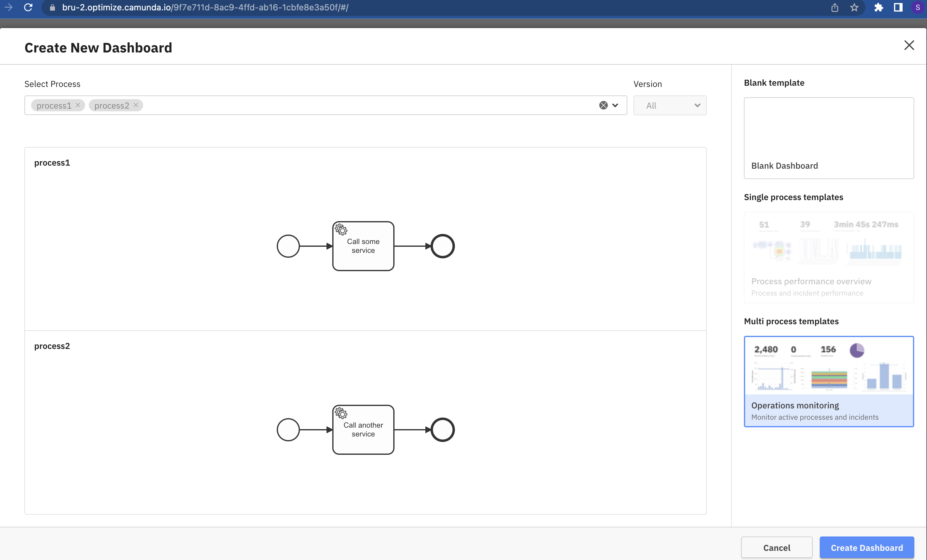
Task: Bookmark this page with star icon
Action: (854, 8)
